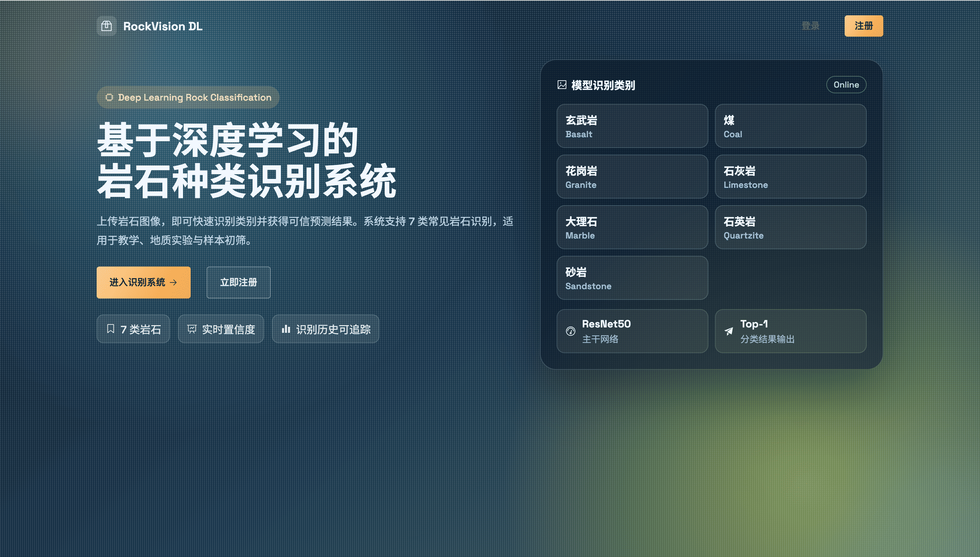Click the image icon beside 模型识别类别
Viewport: 980px width, 557px height.
click(x=562, y=85)
